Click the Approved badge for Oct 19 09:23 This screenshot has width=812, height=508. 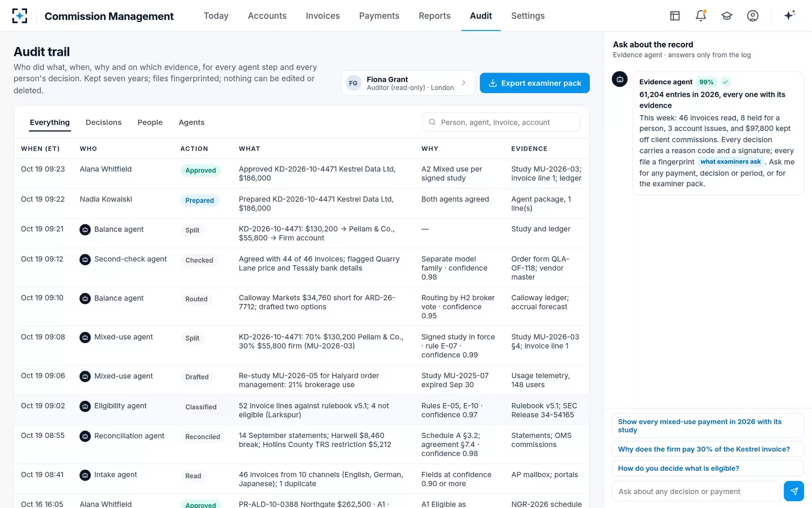[201, 170]
